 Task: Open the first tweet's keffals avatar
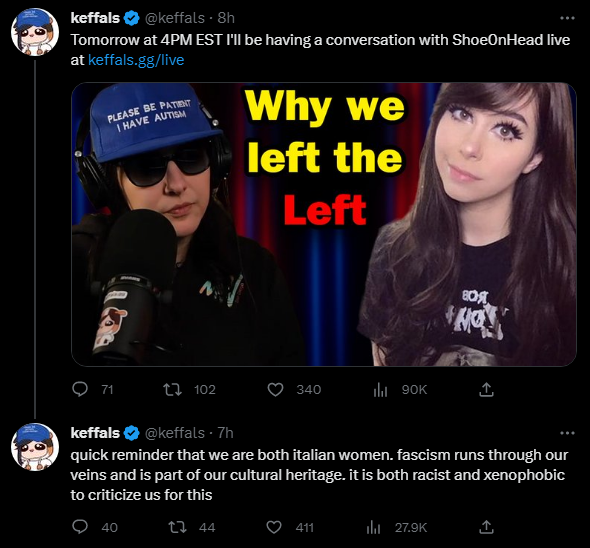[x=35, y=32]
